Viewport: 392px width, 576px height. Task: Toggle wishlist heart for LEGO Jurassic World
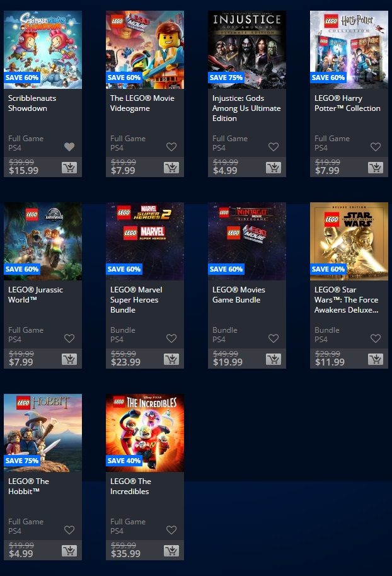tap(69, 338)
